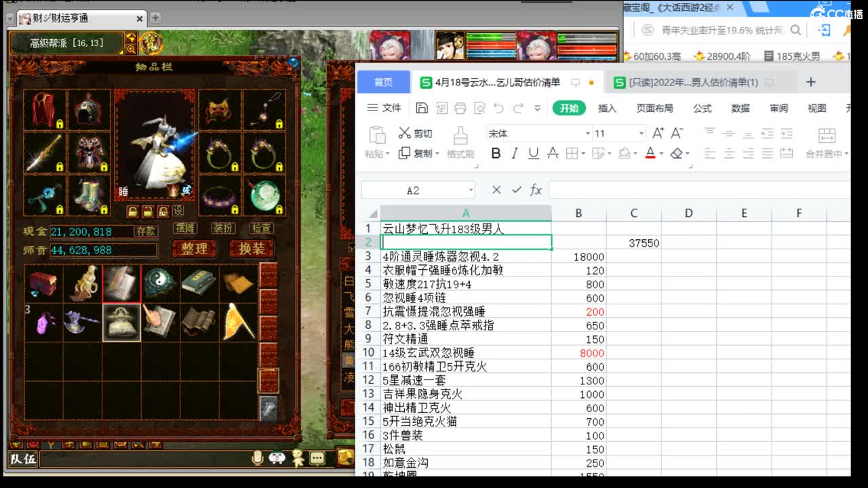Image resolution: width=868 pixels, height=488 pixels.
Task: Click the 换装 button in inventory
Action: point(252,249)
